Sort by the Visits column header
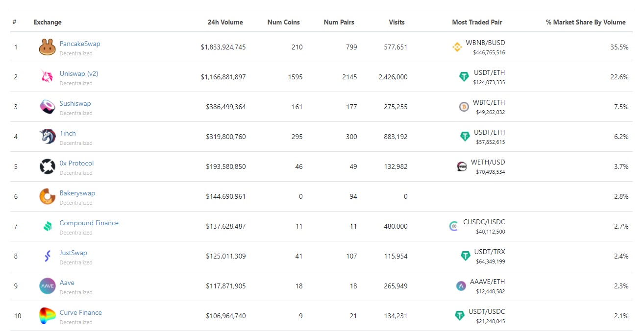Viewport: 644px width, 331px height. [x=397, y=22]
